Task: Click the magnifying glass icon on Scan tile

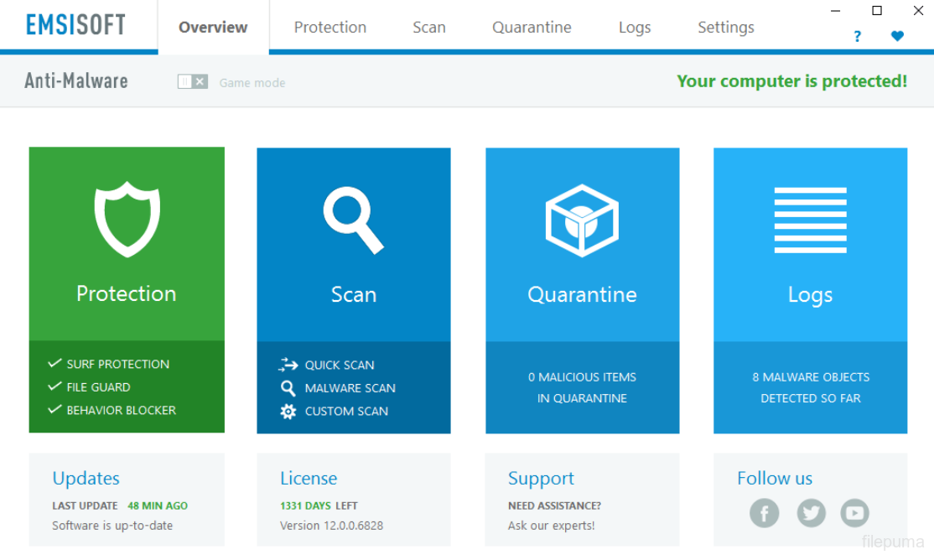Action: (353, 220)
